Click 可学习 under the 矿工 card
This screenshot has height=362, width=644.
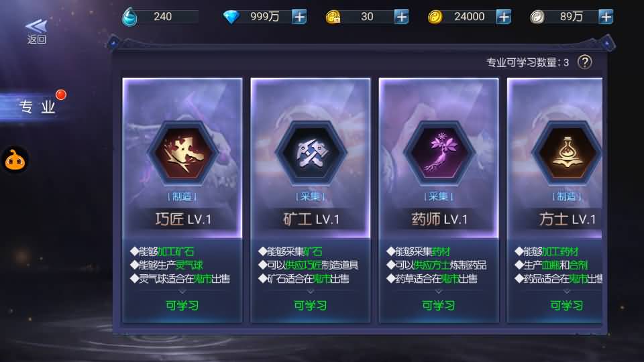tap(311, 306)
